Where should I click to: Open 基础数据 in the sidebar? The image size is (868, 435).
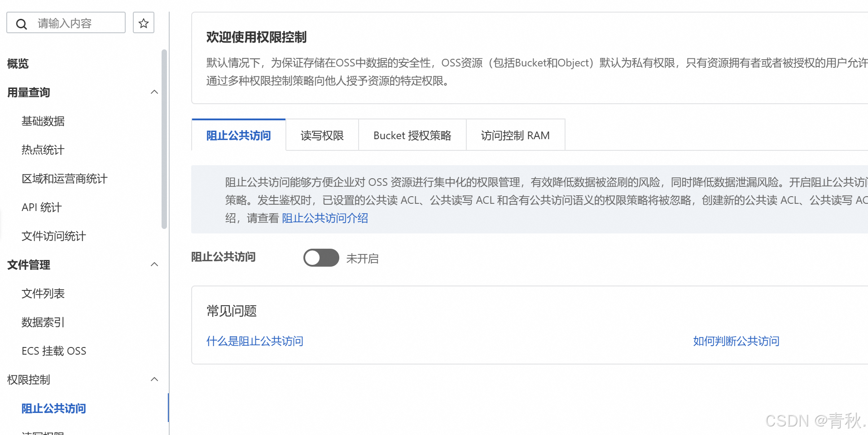pyautogui.click(x=43, y=121)
